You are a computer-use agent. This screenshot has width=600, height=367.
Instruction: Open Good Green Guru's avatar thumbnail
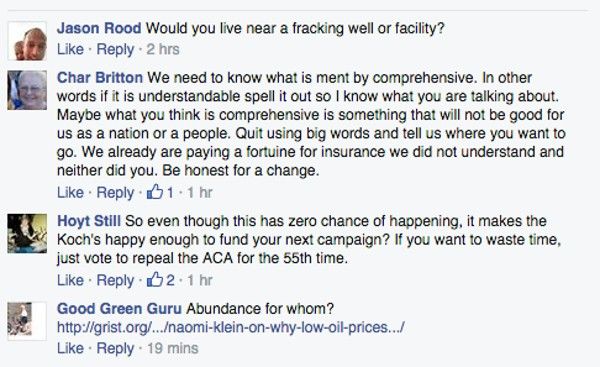tap(27, 321)
